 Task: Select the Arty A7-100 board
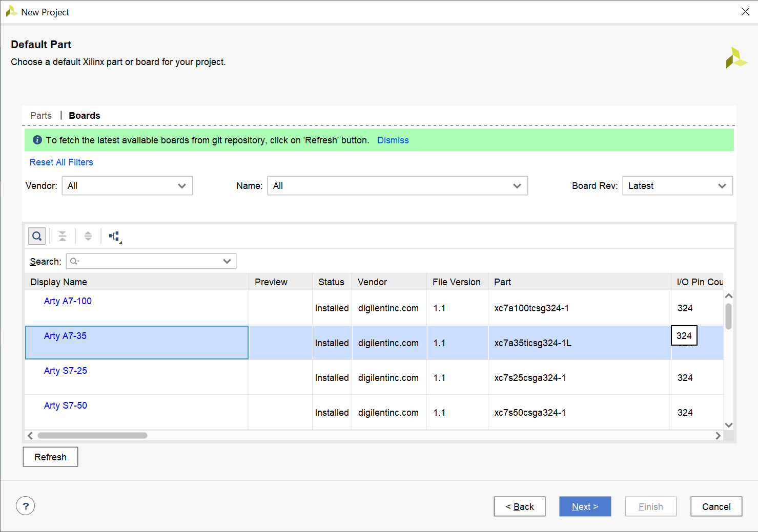[x=68, y=301]
